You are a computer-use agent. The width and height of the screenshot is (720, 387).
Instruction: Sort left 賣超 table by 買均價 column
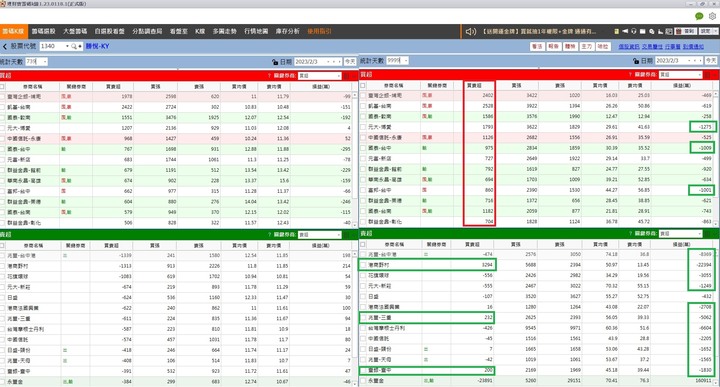point(239,246)
